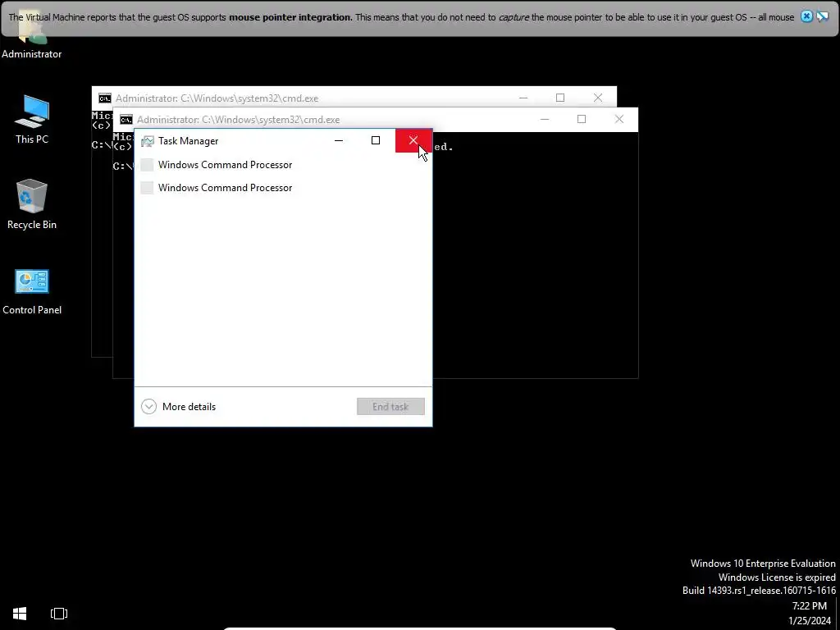Select the Recycle Bin desktop icon
This screenshot has width=840, height=630.
[32, 204]
